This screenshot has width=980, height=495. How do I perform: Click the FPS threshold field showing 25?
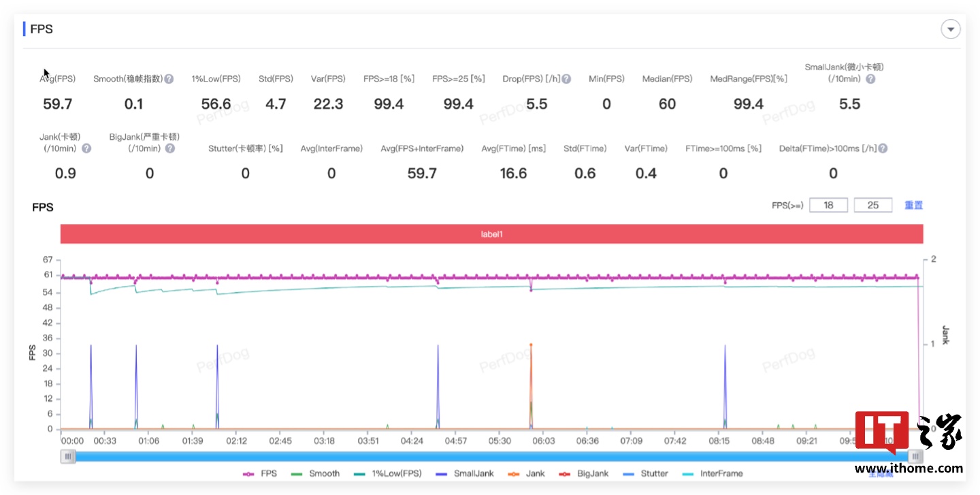point(872,205)
